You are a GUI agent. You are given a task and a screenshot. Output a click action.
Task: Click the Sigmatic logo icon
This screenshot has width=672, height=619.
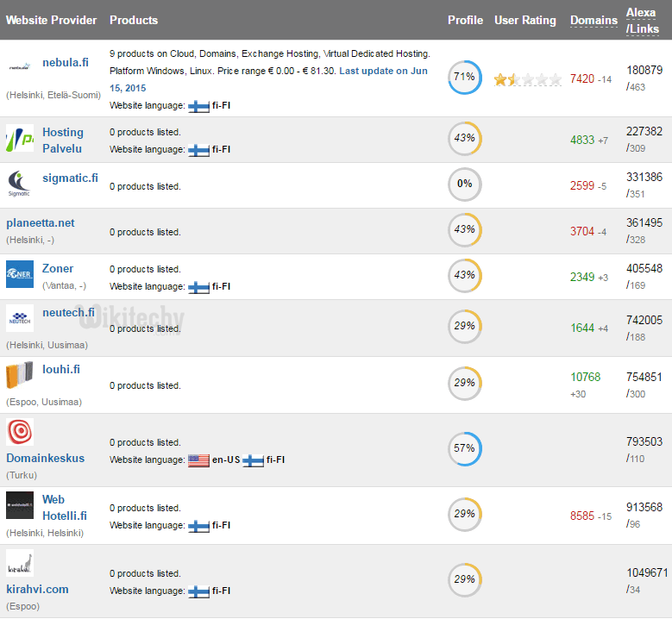20,184
